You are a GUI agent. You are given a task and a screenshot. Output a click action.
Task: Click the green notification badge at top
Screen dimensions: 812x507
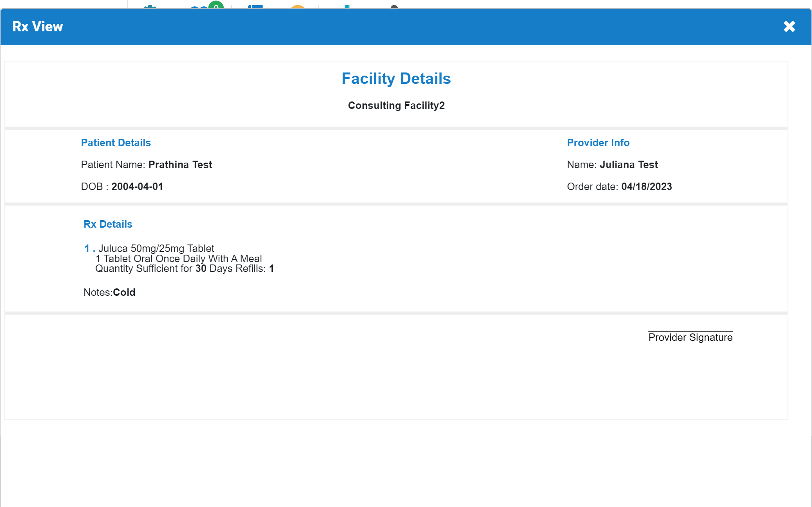point(216,5)
